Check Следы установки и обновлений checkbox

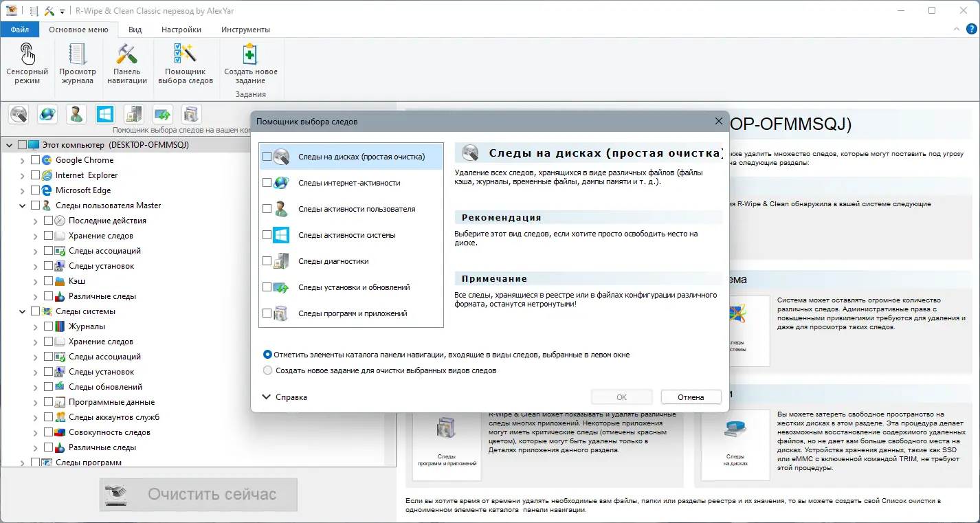point(267,287)
